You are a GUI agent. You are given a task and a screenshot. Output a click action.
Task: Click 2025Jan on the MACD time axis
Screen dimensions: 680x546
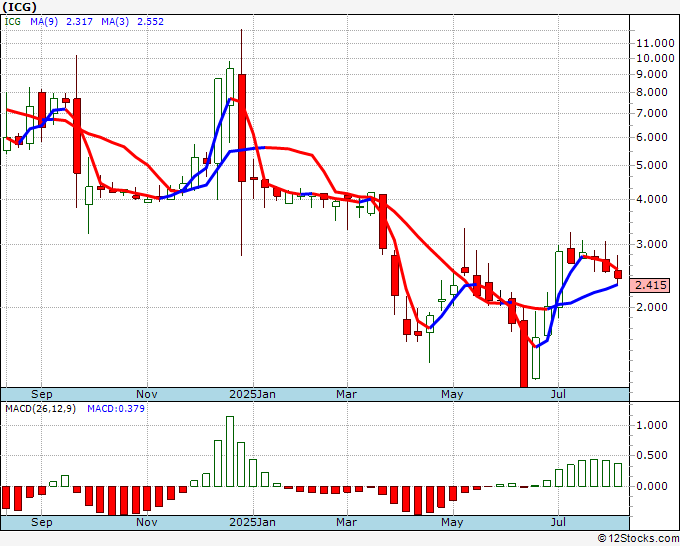click(252, 522)
